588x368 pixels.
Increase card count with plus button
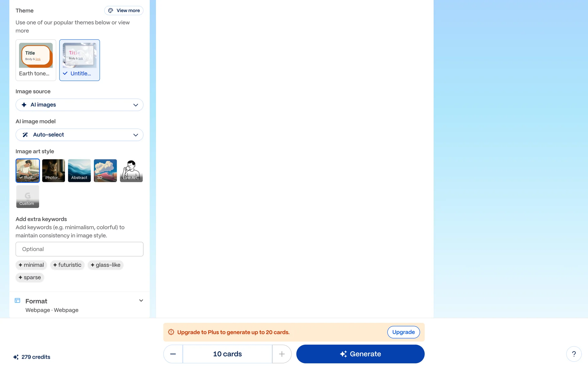coord(282,354)
